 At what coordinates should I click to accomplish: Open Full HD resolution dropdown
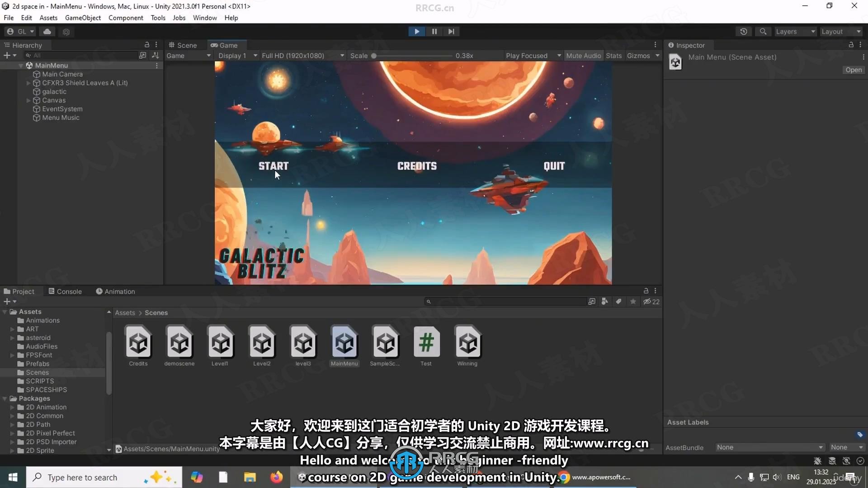pos(303,56)
